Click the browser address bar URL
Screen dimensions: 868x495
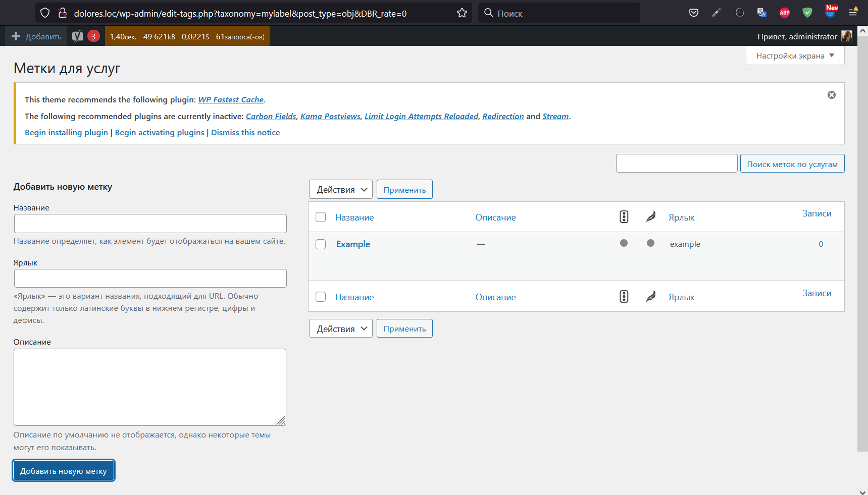pos(240,13)
